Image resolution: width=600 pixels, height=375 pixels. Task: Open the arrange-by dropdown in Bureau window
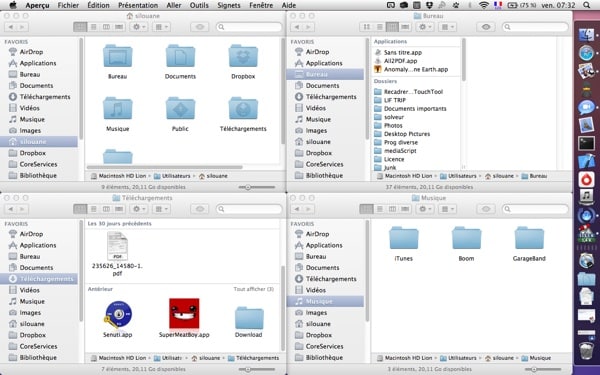447,27
